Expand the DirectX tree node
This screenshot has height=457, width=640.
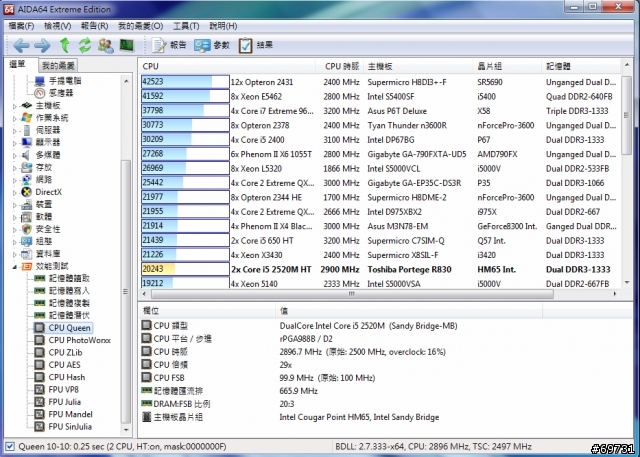(15, 193)
